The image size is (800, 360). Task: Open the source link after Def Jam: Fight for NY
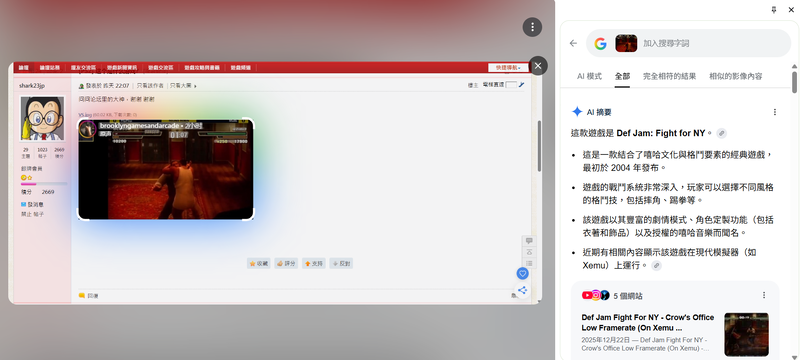point(721,133)
